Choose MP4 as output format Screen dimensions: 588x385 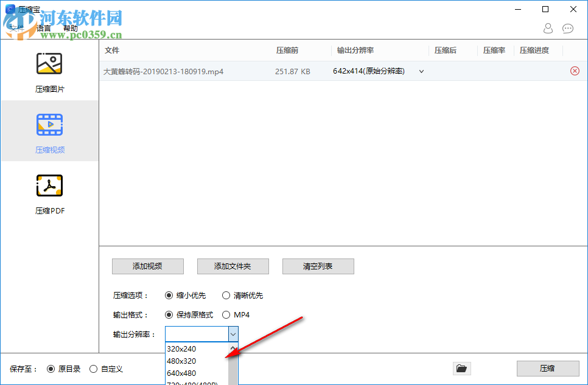(226, 314)
